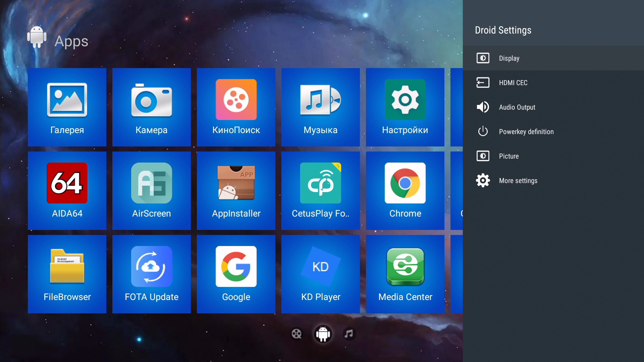Image resolution: width=644 pixels, height=362 pixels.
Task: Open AppInstaller app
Action: coord(236,190)
